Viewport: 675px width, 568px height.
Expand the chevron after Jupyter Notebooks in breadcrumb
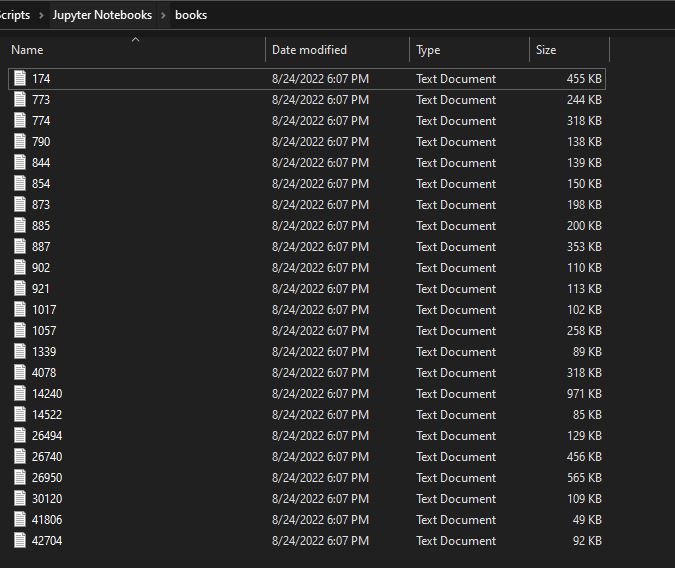tap(164, 15)
